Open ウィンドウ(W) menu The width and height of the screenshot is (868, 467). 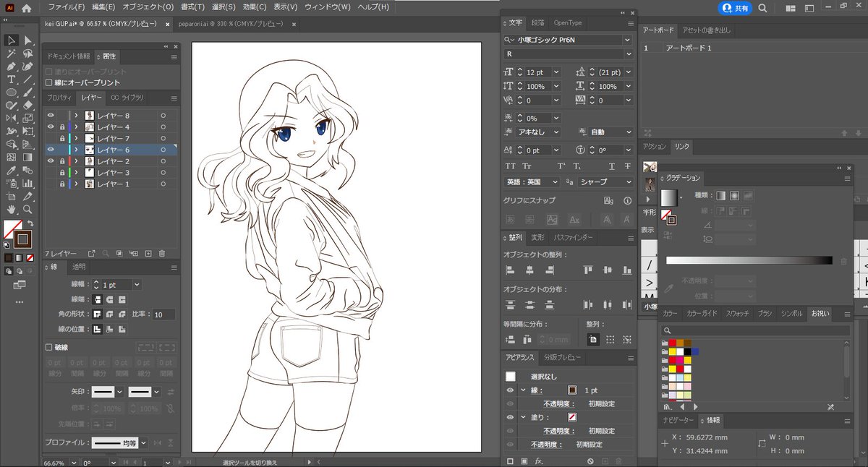[328, 7]
